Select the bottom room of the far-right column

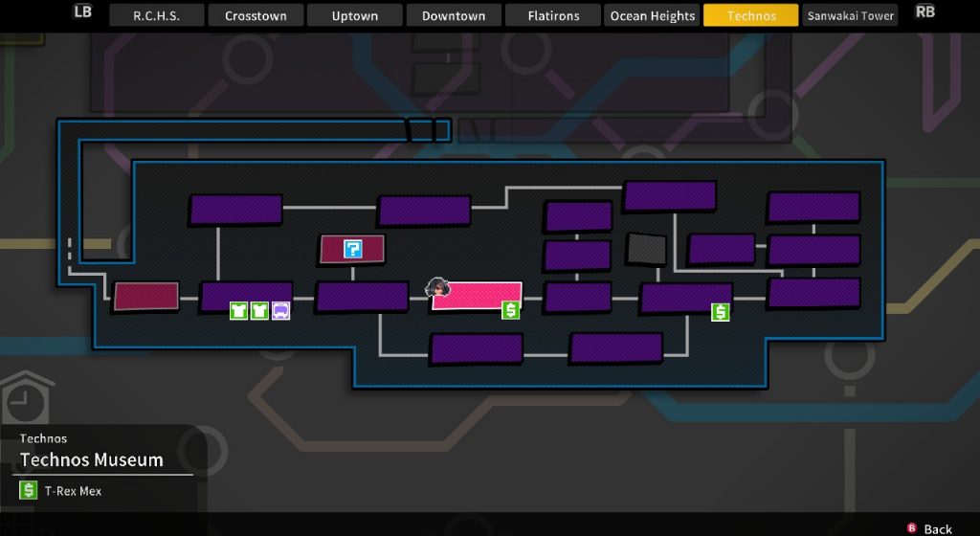pyautogui.click(x=813, y=294)
